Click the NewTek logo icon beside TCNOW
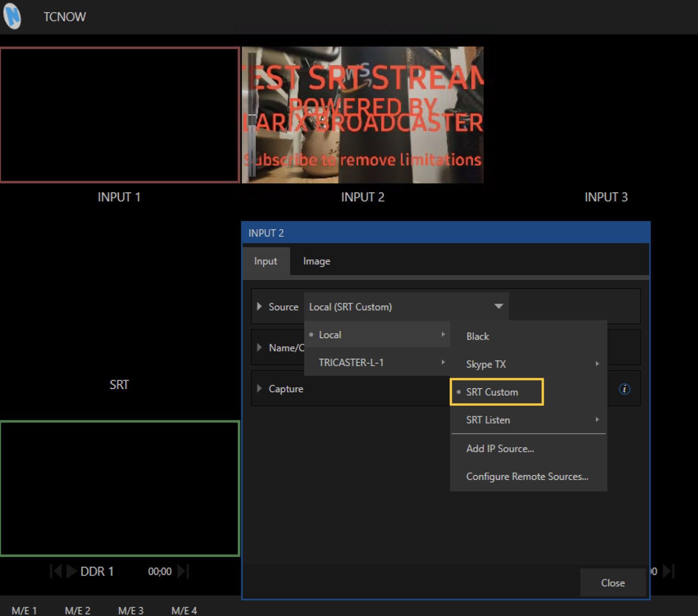Screen dimensions: 698x616 click(x=12, y=16)
